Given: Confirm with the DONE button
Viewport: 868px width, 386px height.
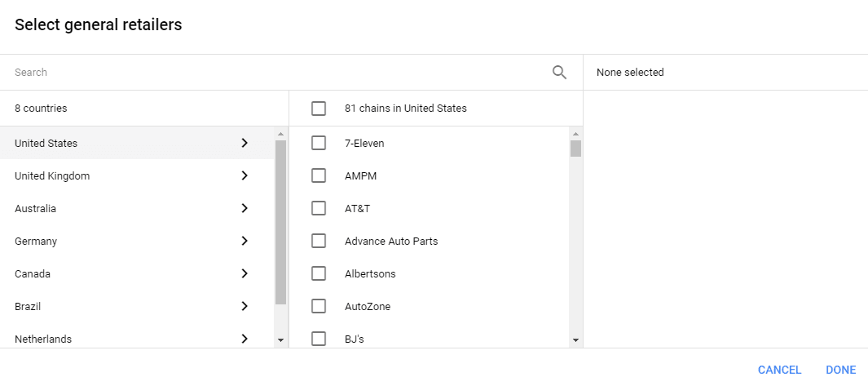Looking at the screenshot, I should point(840,370).
